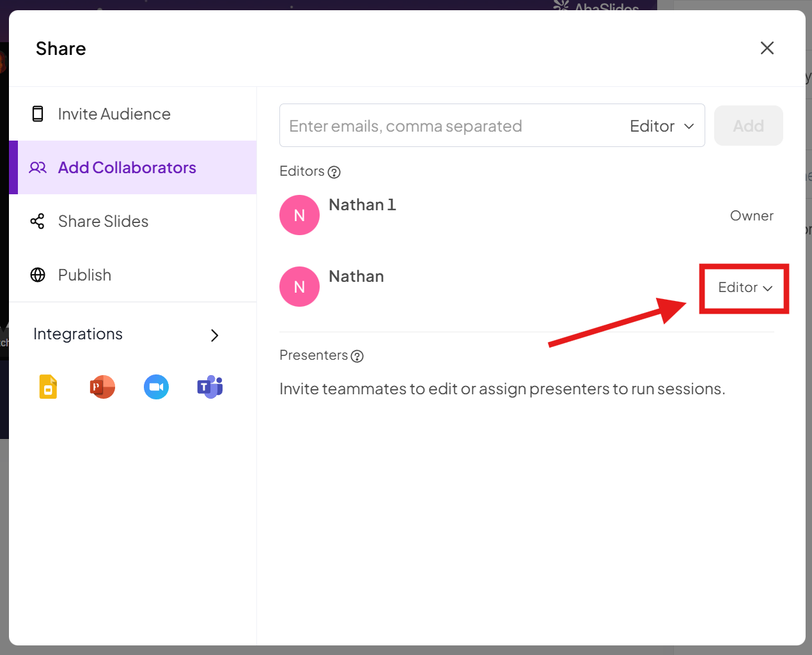This screenshot has width=812, height=655.
Task: Click the Integrations heading label
Action: click(x=78, y=334)
